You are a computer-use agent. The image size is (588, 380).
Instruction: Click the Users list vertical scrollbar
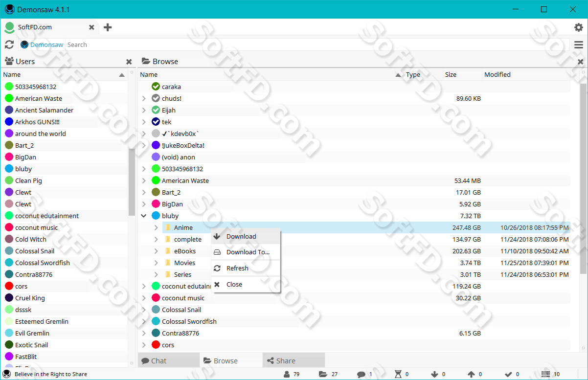(x=132, y=182)
